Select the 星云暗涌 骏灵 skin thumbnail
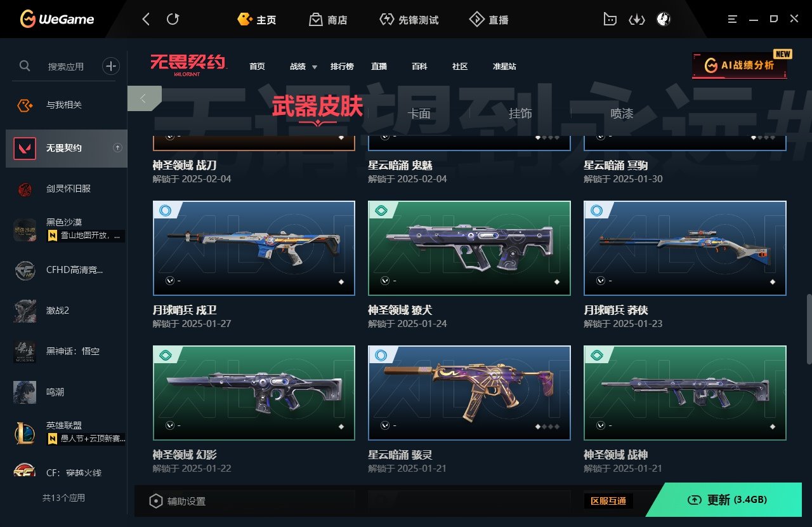The height and width of the screenshot is (527, 812). coord(469,393)
